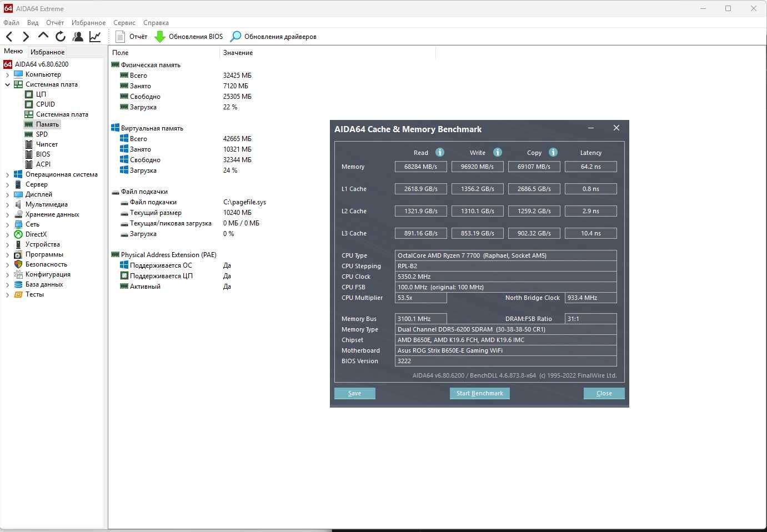Click the Memory Read value 68284 MB/s

[421, 167]
